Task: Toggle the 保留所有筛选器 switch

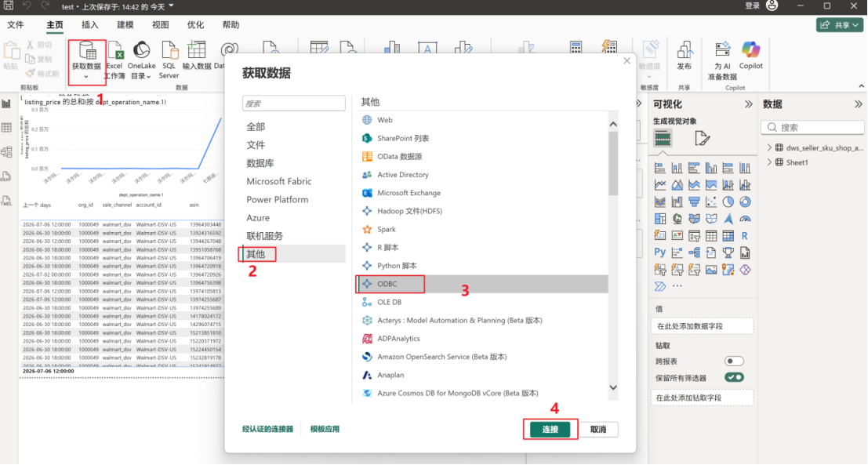Action: [x=734, y=377]
